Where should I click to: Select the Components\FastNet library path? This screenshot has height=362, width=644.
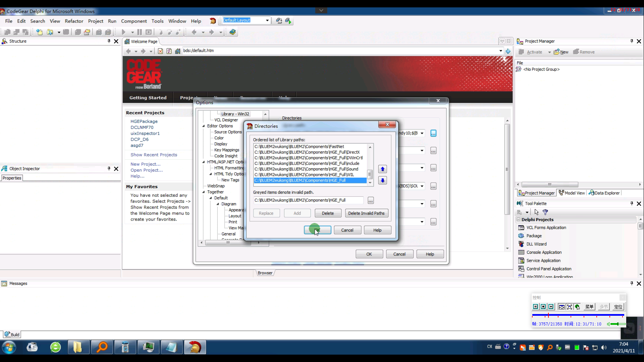click(x=310, y=146)
